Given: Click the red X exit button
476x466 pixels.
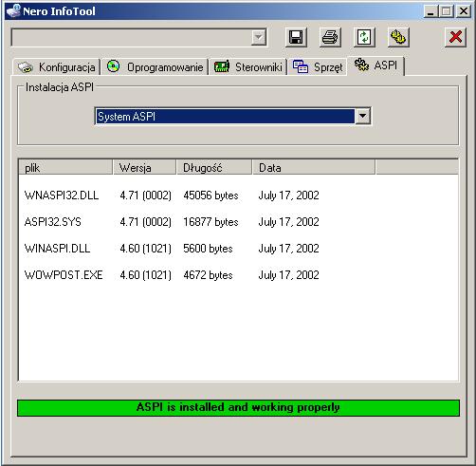Looking at the screenshot, I should pos(455,37).
